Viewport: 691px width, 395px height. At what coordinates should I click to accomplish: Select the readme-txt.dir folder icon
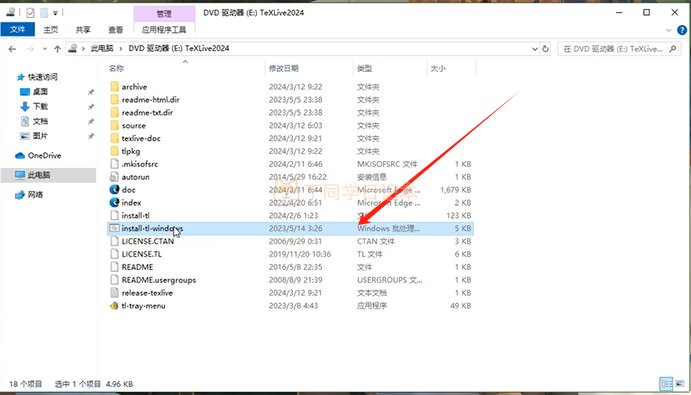115,112
